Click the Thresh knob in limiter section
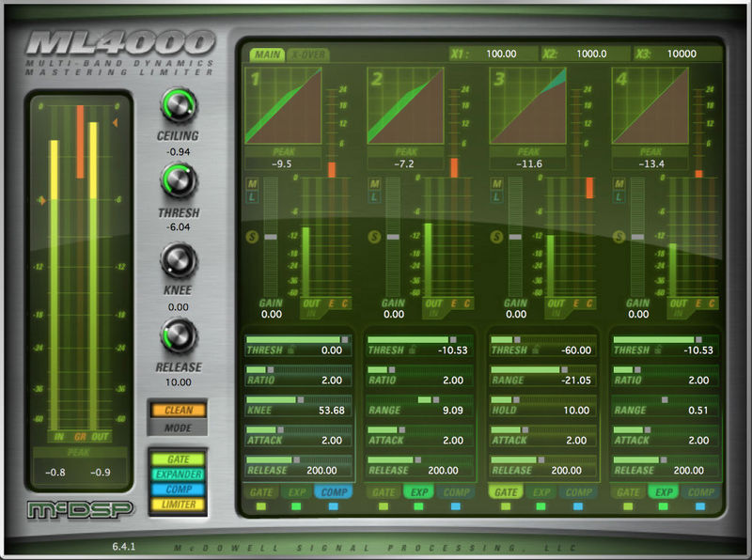The height and width of the screenshot is (560, 752). [178, 181]
